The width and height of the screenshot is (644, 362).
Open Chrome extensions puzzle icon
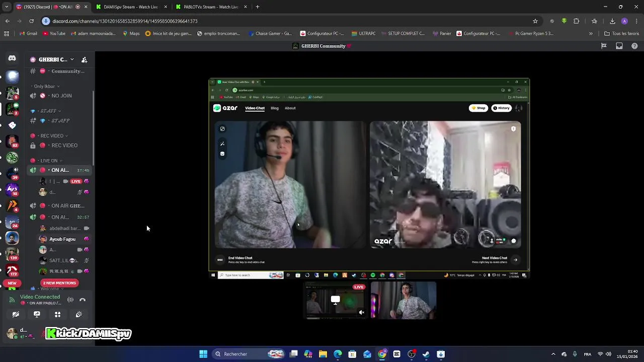(x=577, y=21)
